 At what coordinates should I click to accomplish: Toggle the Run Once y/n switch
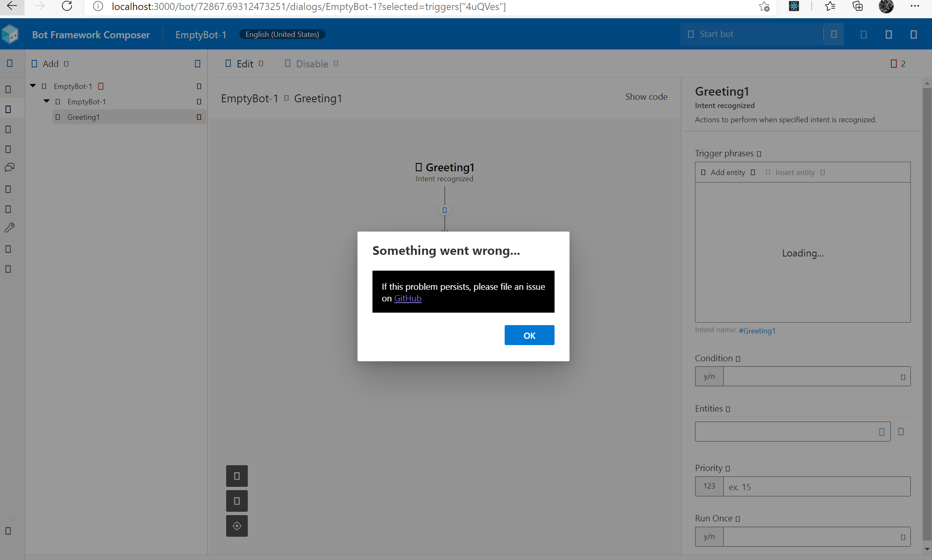point(708,536)
